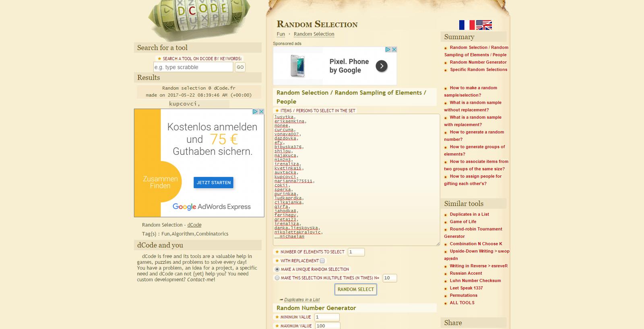Open AdChoices info on AdWords ad

[x=255, y=112]
